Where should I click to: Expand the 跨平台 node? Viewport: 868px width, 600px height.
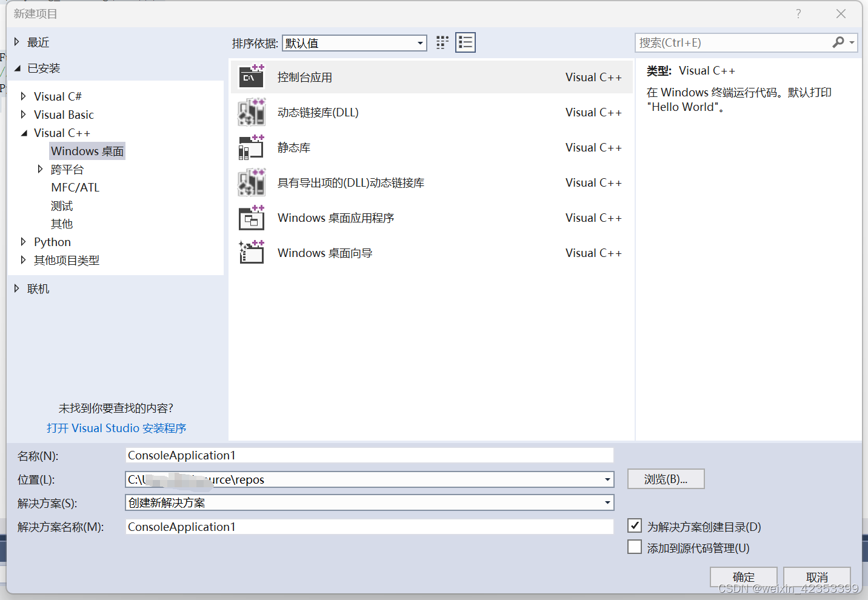point(40,169)
